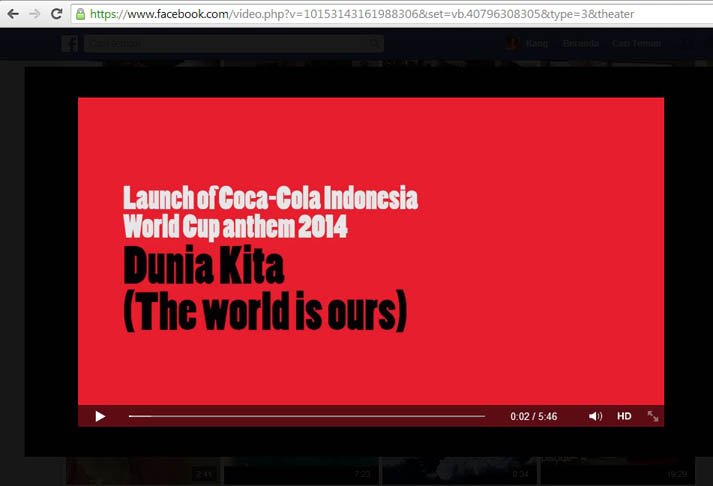Click the red video frame titled Dunia Kita

click(x=371, y=251)
